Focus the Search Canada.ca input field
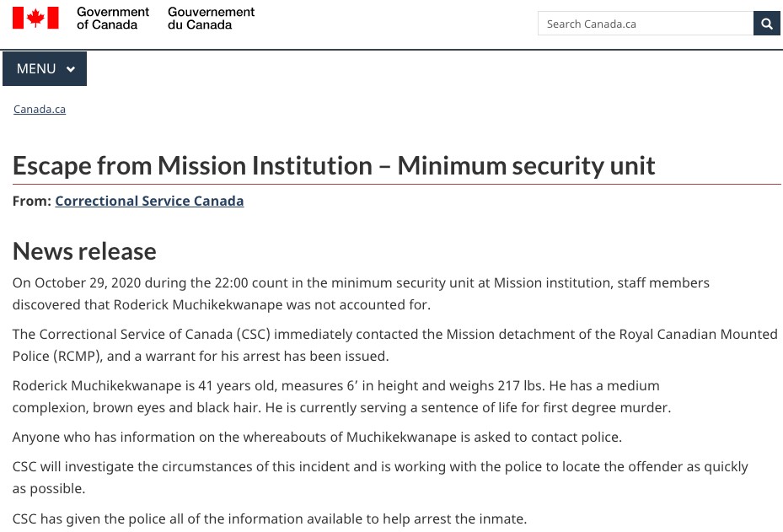 (646, 24)
